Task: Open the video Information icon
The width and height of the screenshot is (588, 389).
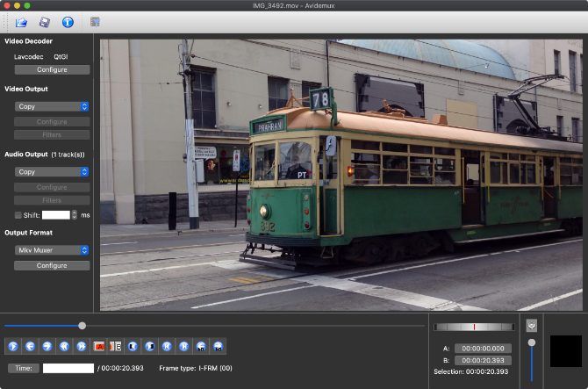Action: [68, 22]
